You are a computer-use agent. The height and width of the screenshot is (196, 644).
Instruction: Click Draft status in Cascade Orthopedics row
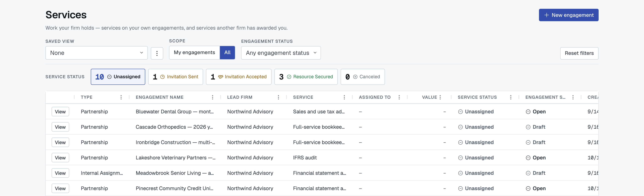pyautogui.click(x=536, y=127)
